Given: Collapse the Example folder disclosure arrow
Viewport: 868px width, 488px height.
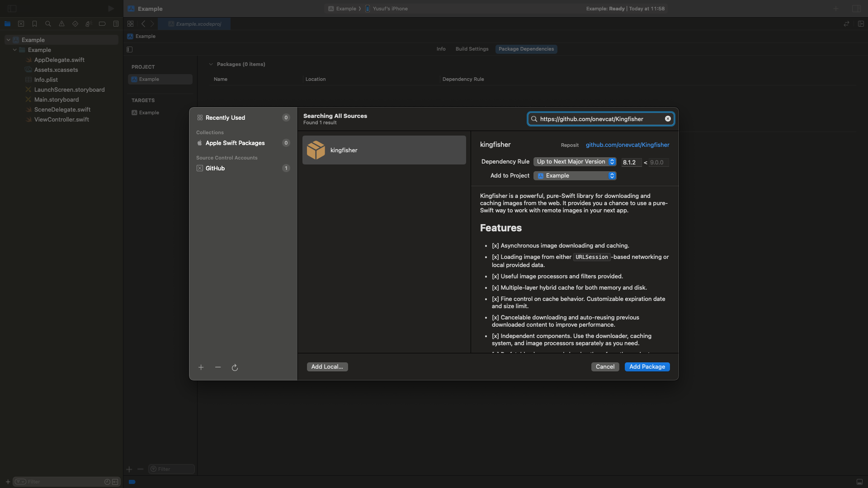Looking at the screenshot, I should [15, 50].
